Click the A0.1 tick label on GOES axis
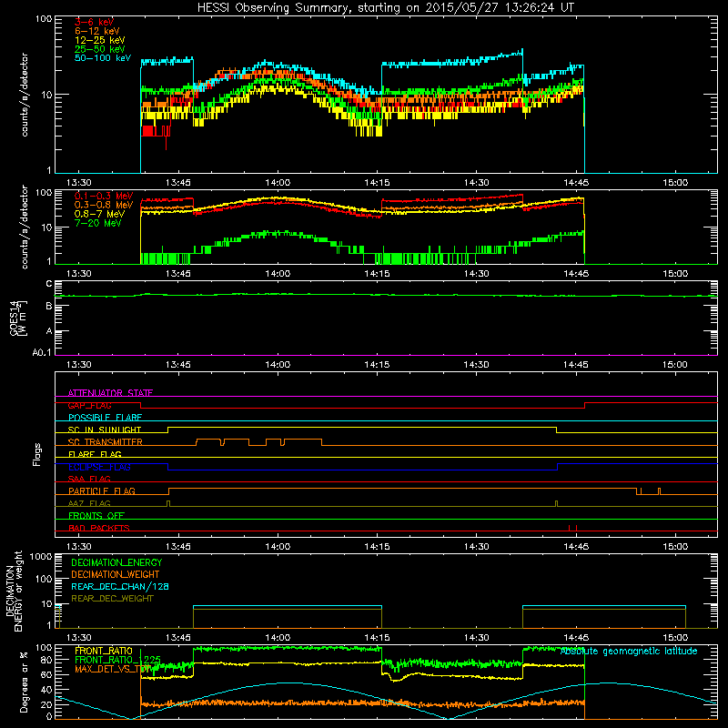 click(42, 352)
